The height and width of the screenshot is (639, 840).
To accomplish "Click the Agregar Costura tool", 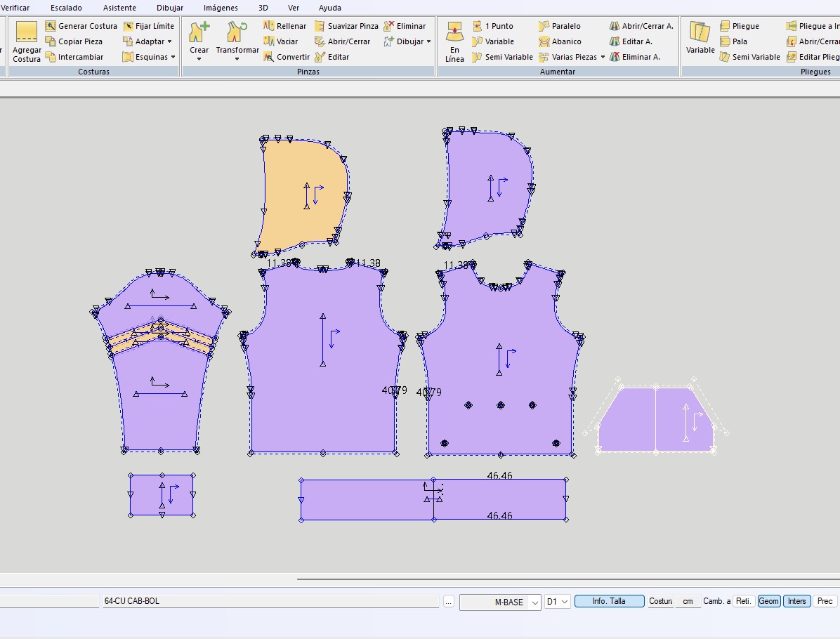I will tap(26, 41).
